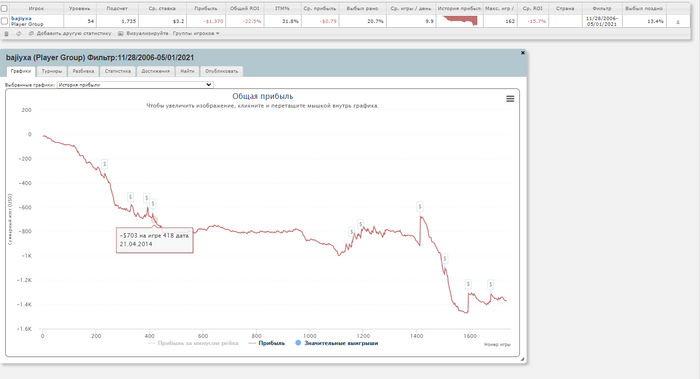Sort by the Ср. игры / день header
Viewport: 700px width, 379px height.
click(411, 8)
